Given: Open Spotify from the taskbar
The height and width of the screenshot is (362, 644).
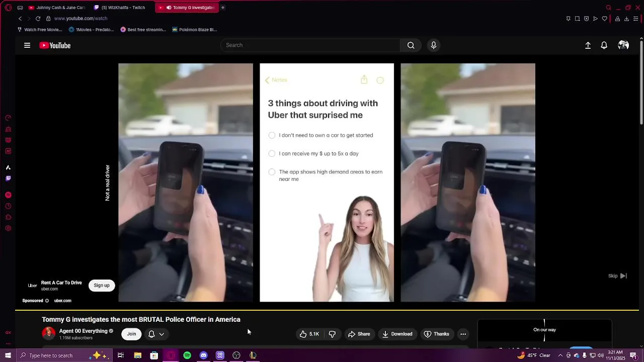Looking at the screenshot, I should [187, 355].
